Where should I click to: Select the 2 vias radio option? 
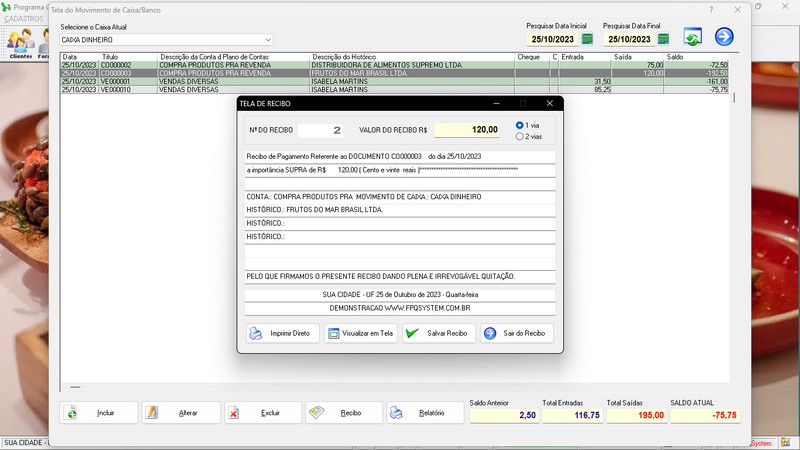[x=519, y=136]
